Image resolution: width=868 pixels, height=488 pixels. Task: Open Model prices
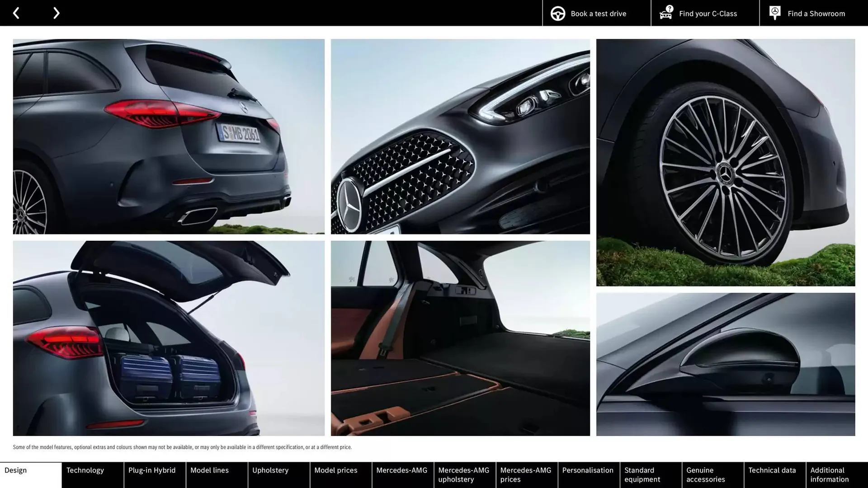tap(335, 470)
